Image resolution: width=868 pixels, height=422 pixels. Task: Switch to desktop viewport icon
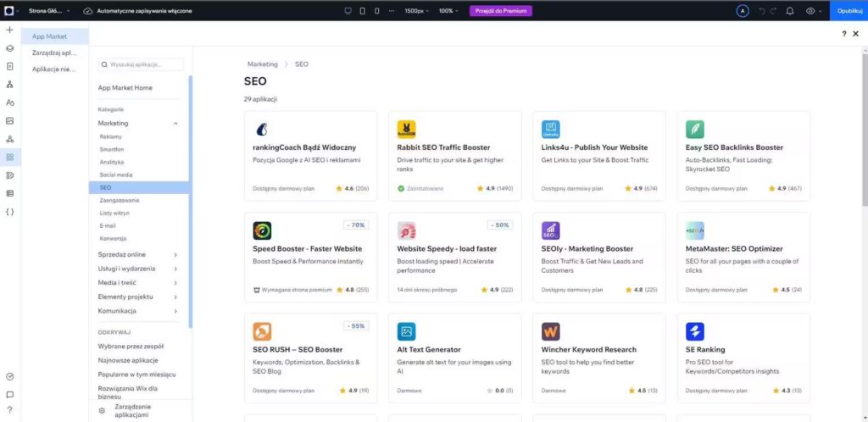pos(348,10)
